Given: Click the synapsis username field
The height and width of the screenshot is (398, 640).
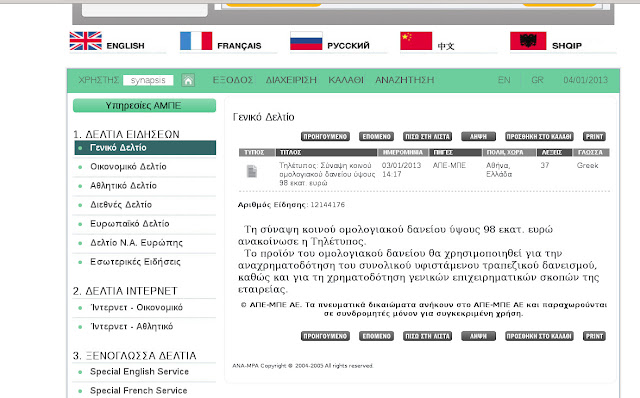Looking at the screenshot, I should pos(148,80).
